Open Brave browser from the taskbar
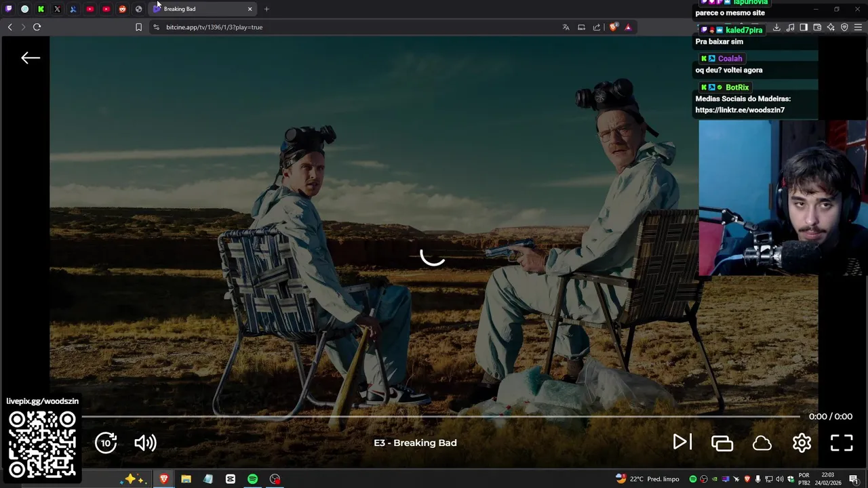This screenshot has width=868, height=488. pyautogui.click(x=163, y=479)
